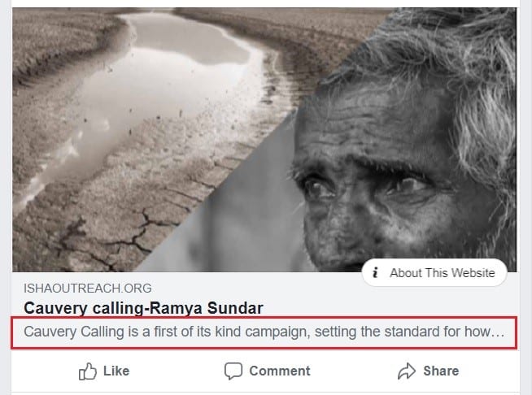This screenshot has height=395, width=532.
Task: Click the curved arrow Share icon
Action: pyautogui.click(x=407, y=371)
